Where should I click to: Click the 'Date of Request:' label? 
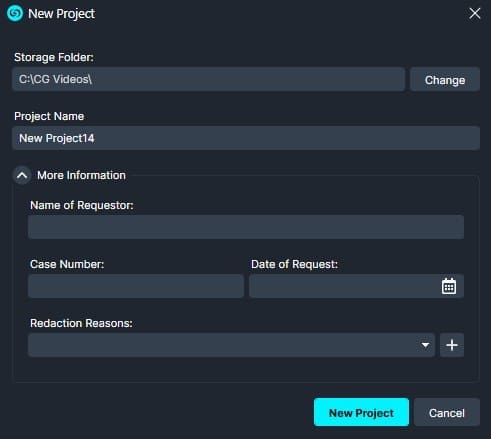[294, 264]
